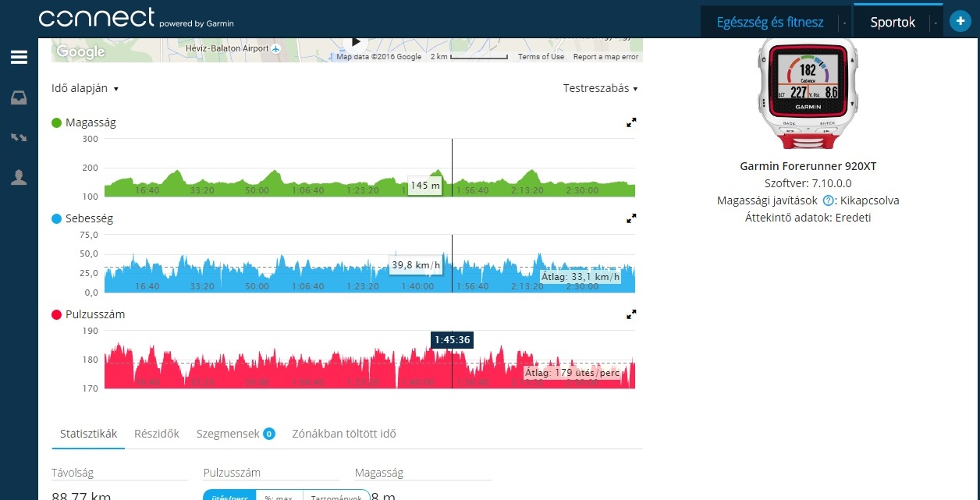Viewport: 980px width, 500px height.
Task: Click the blue plus add button
Action: tap(960, 22)
